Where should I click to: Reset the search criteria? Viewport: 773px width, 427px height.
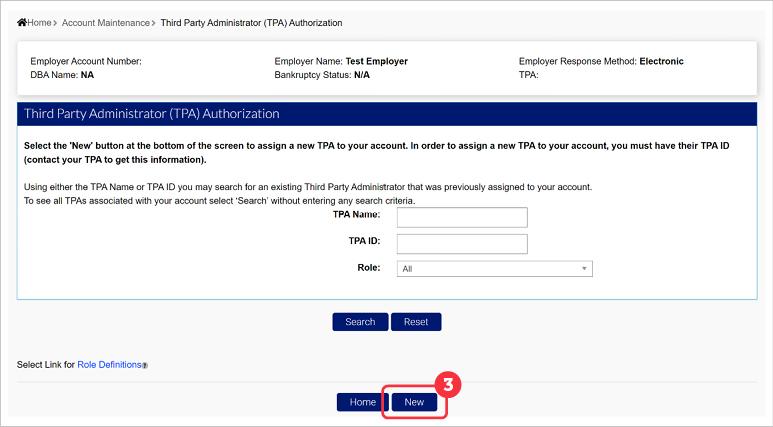click(416, 322)
